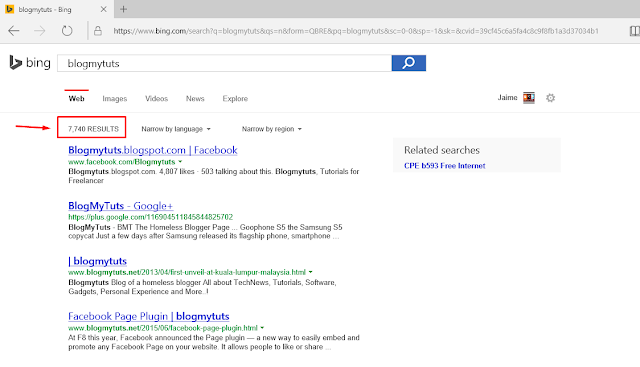Open the '| blogmytuts' result link
640x367 pixels.
tap(98, 261)
